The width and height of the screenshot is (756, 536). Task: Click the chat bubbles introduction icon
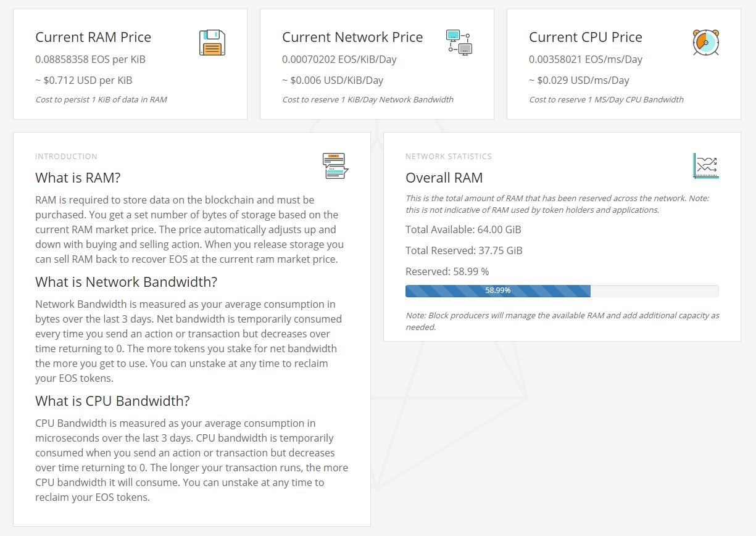click(335, 167)
